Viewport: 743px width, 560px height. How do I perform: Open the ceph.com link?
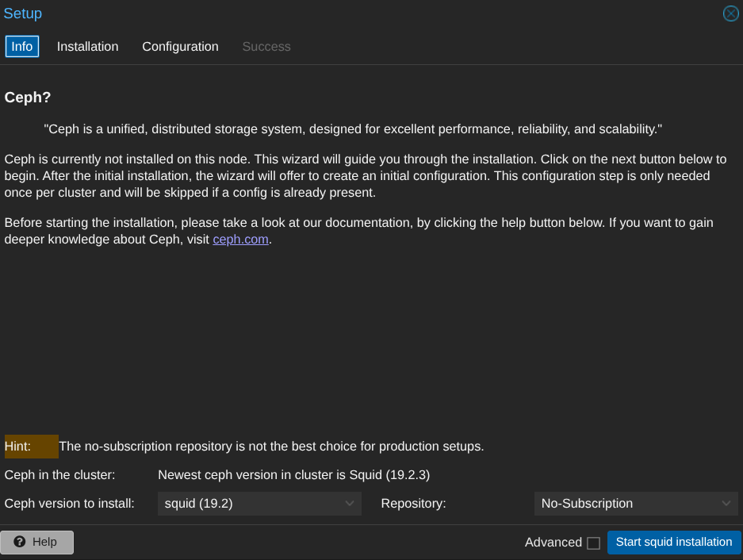click(x=241, y=240)
